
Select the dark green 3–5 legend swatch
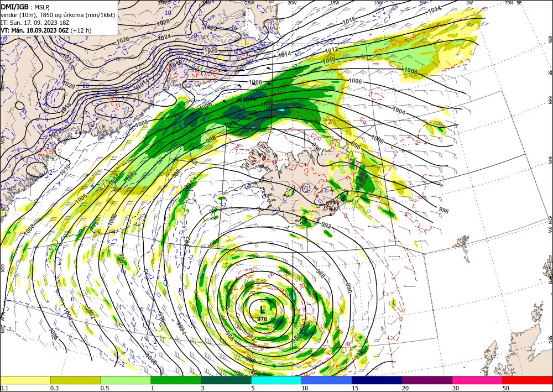click(x=226, y=380)
